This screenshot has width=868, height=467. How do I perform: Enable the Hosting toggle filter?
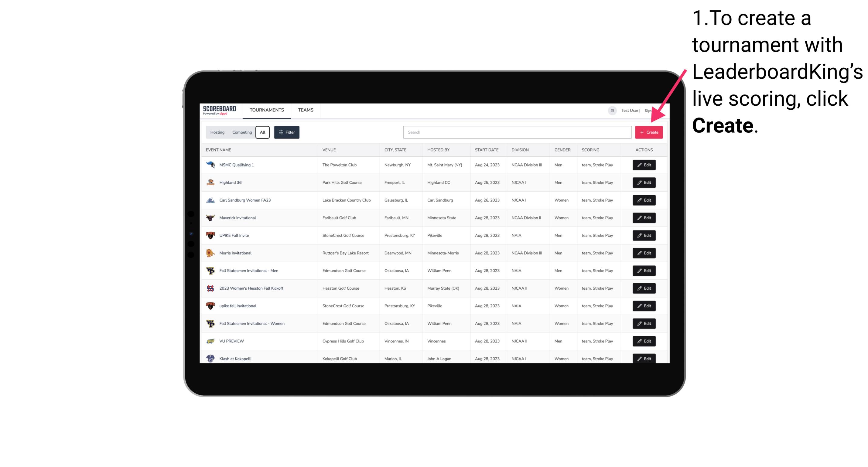pyautogui.click(x=217, y=132)
